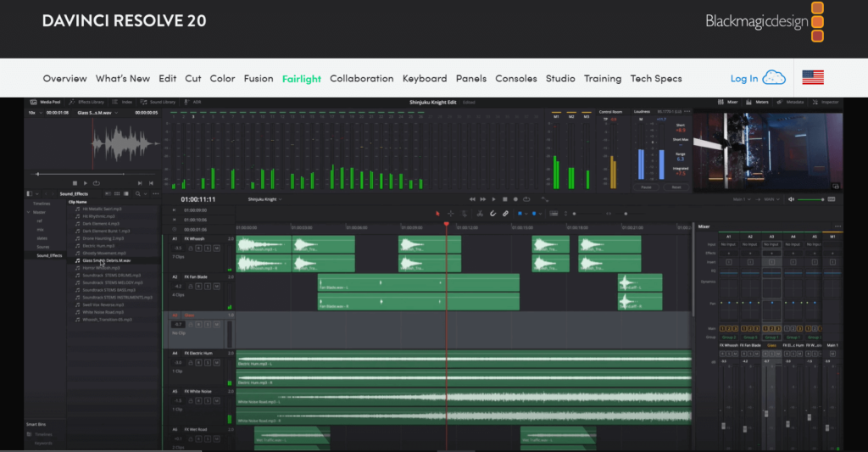Open the Tech Specs tab
The height and width of the screenshot is (452, 868).
tap(656, 79)
